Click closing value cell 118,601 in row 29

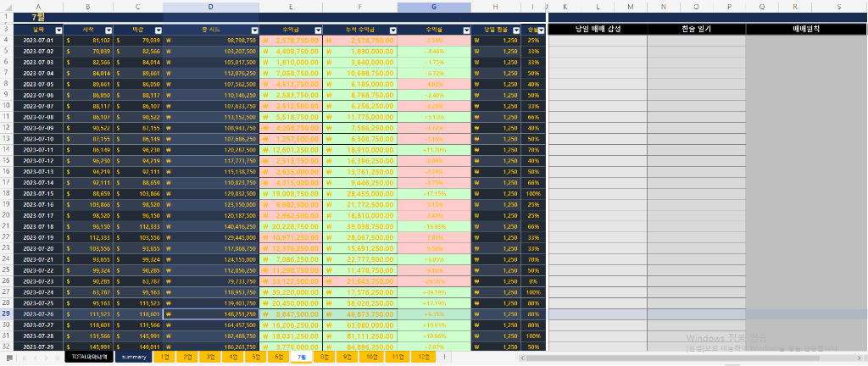138,313
